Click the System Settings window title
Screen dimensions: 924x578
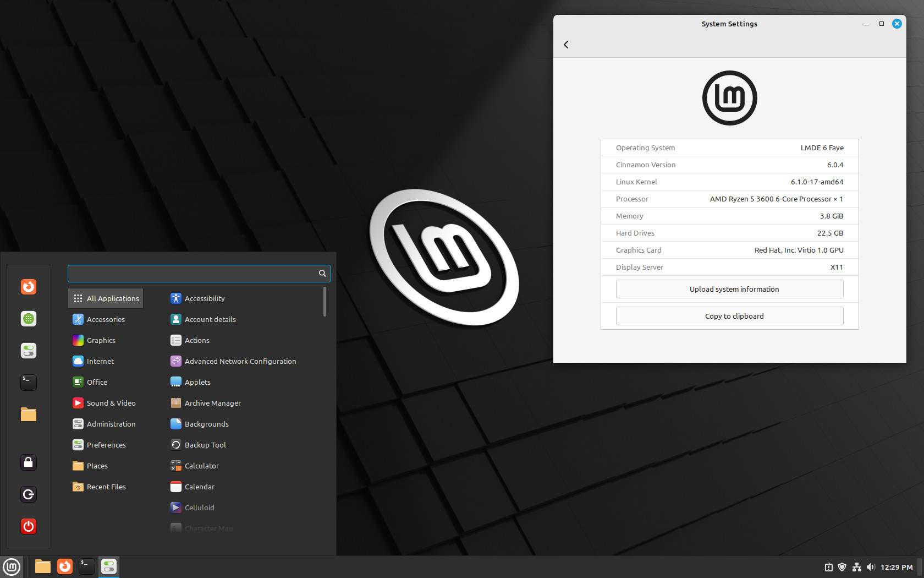click(729, 24)
